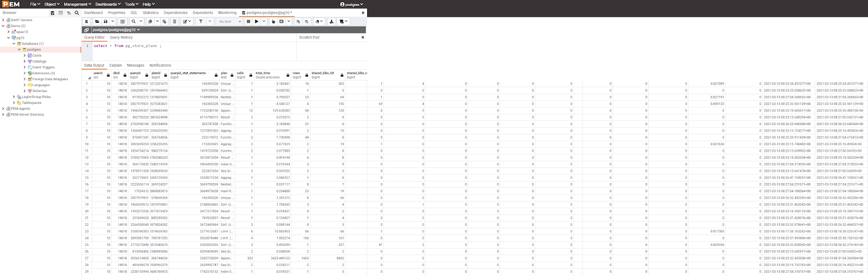Open the Execute options dropdown arrow
The width and height of the screenshot is (868, 280).
pos(264,22)
